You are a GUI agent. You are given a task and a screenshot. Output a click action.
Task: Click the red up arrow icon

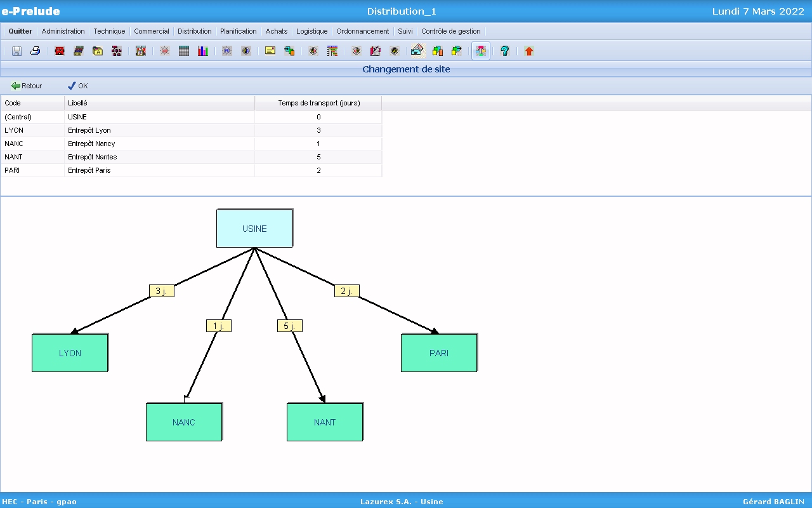click(x=529, y=51)
